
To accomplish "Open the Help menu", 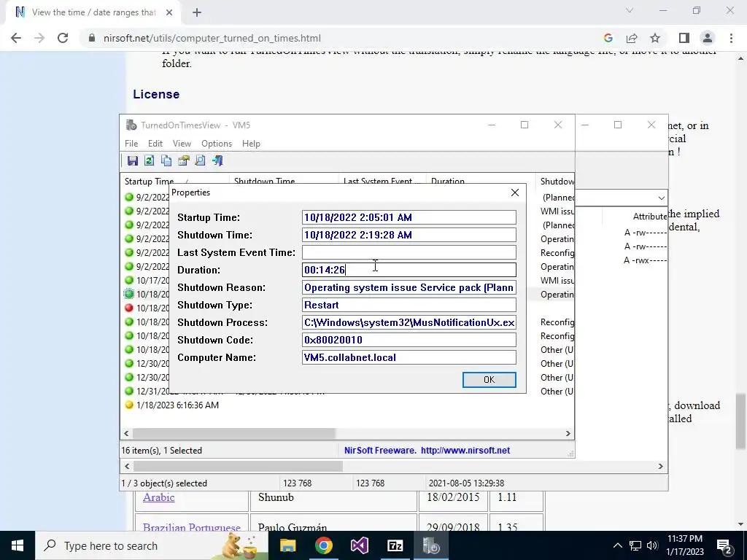I will [251, 144].
